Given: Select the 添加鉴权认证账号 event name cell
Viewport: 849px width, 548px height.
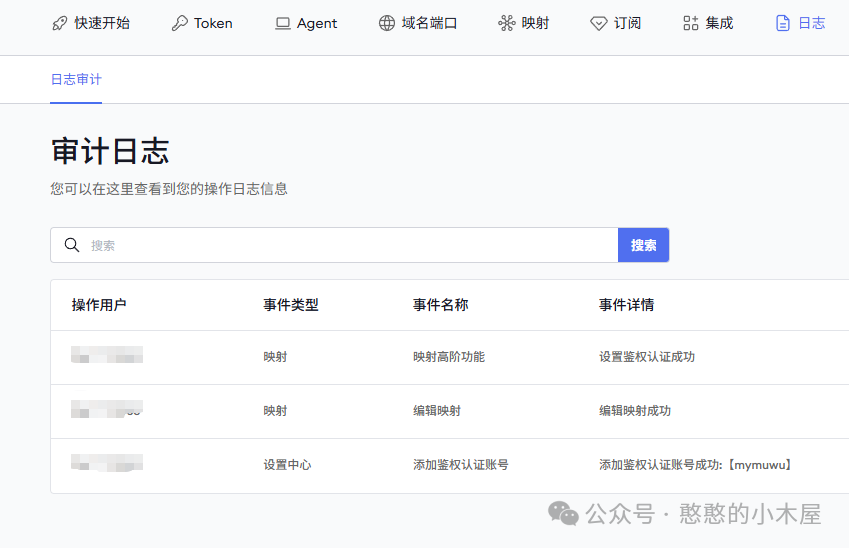Looking at the screenshot, I should tap(461, 465).
